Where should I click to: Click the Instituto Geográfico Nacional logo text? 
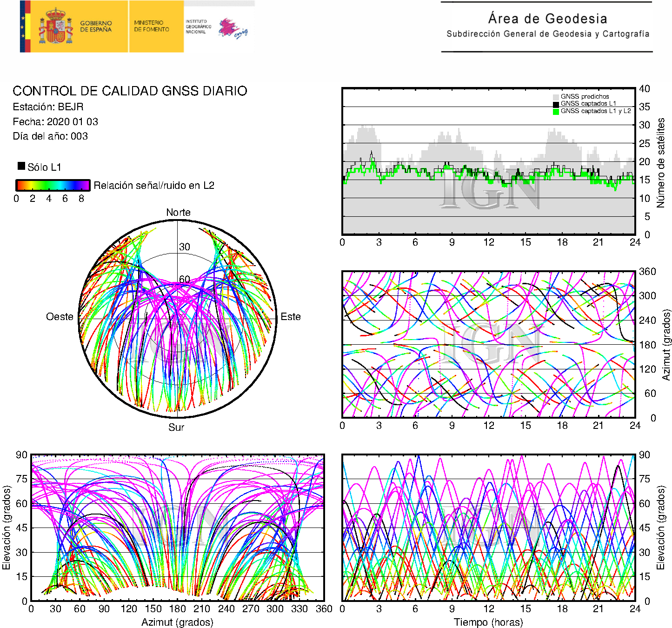pos(198,27)
